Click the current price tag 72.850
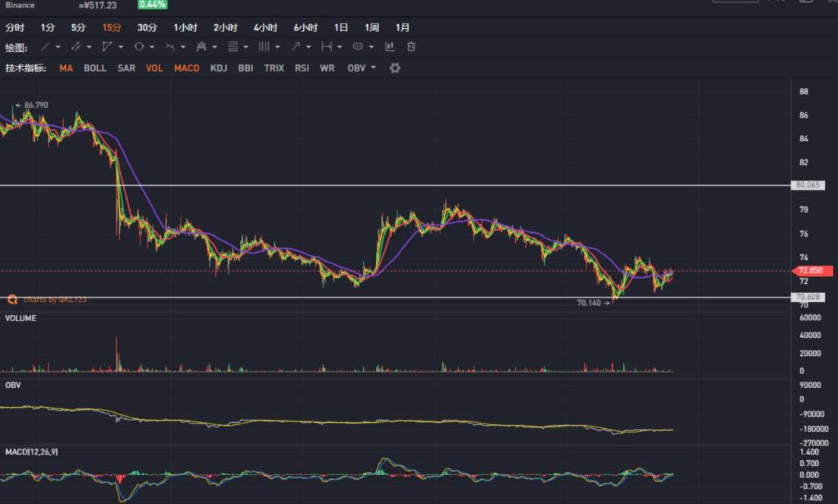This screenshot has height=504, width=838. click(812, 271)
